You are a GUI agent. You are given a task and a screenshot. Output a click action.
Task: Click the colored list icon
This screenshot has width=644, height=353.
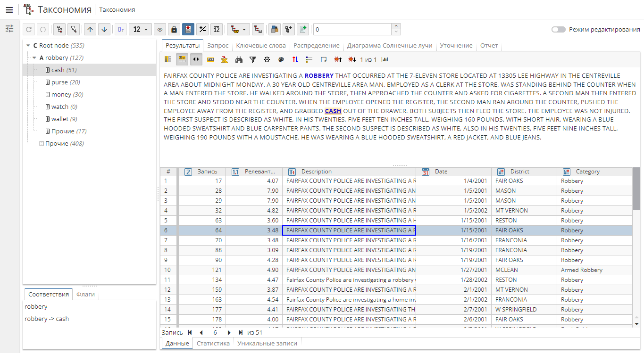point(309,59)
